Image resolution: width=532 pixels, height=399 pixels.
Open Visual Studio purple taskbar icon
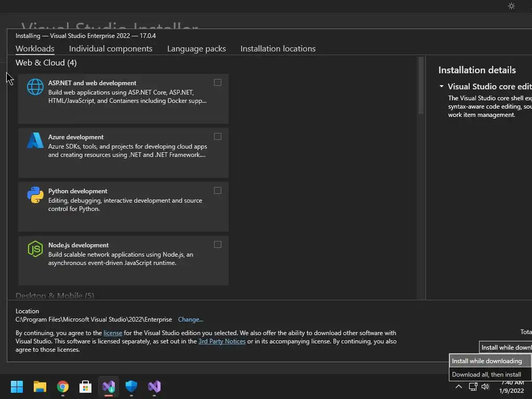tap(154, 387)
